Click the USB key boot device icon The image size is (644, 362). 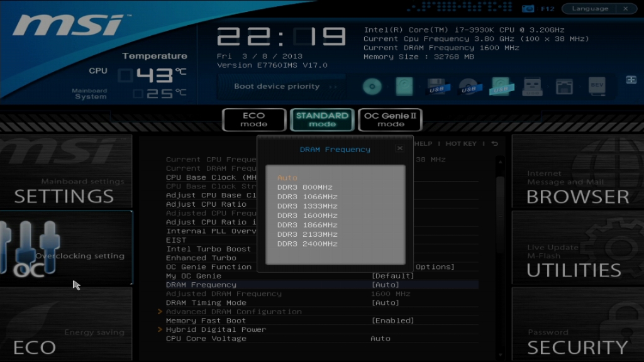pos(532,87)
